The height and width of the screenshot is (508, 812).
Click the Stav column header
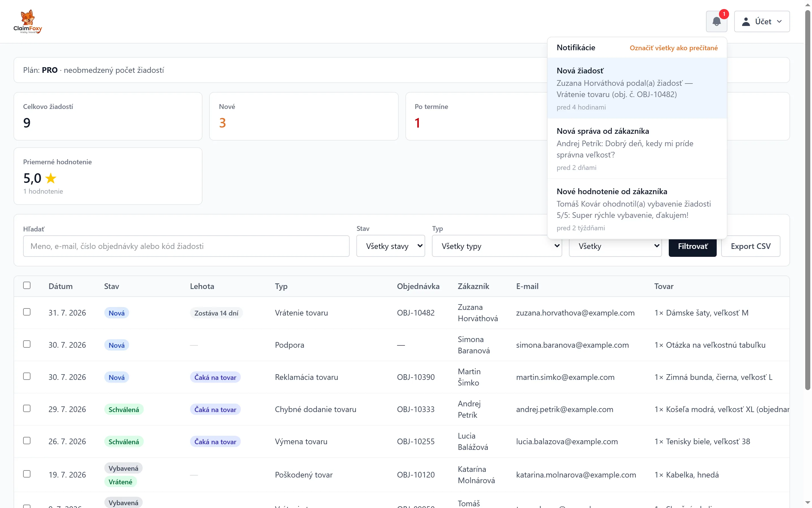[111, 286]
